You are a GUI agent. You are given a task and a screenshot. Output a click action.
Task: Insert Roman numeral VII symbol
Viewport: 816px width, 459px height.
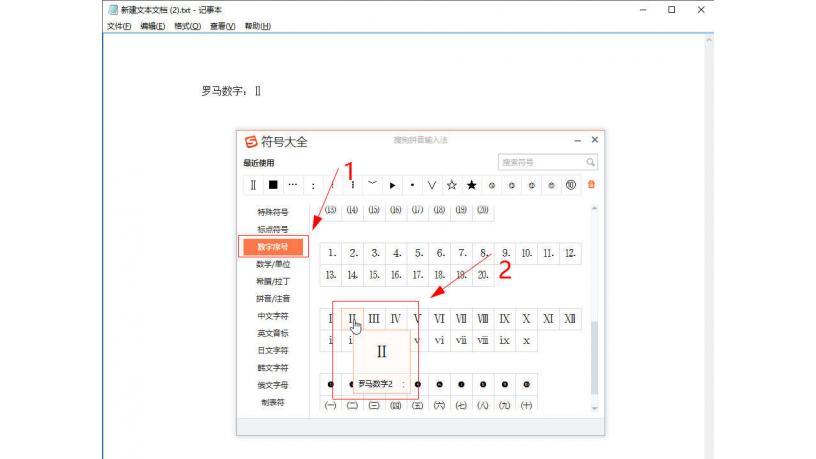[x=461, y=318]
